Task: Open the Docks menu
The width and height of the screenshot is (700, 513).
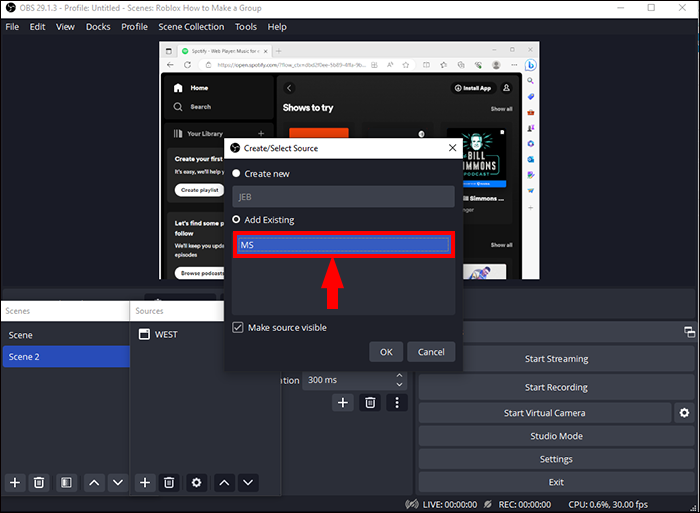Action: click(98, 27)
